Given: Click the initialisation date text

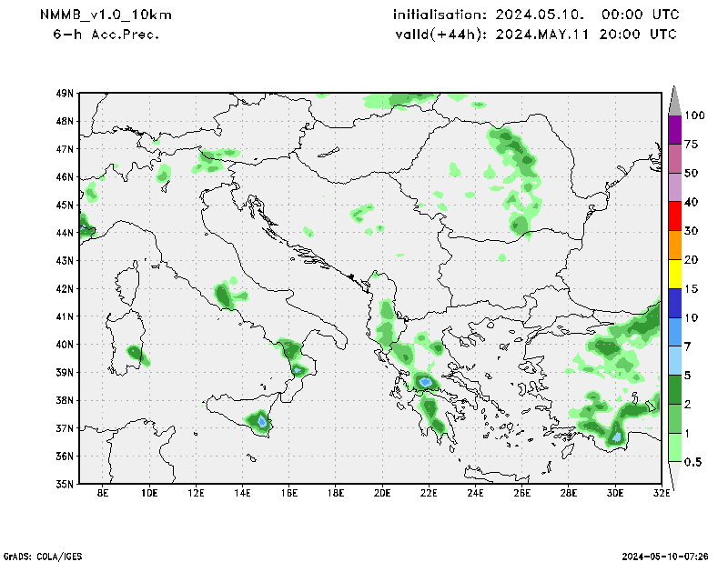Looking at the screenshot, I should pos(536,15).
